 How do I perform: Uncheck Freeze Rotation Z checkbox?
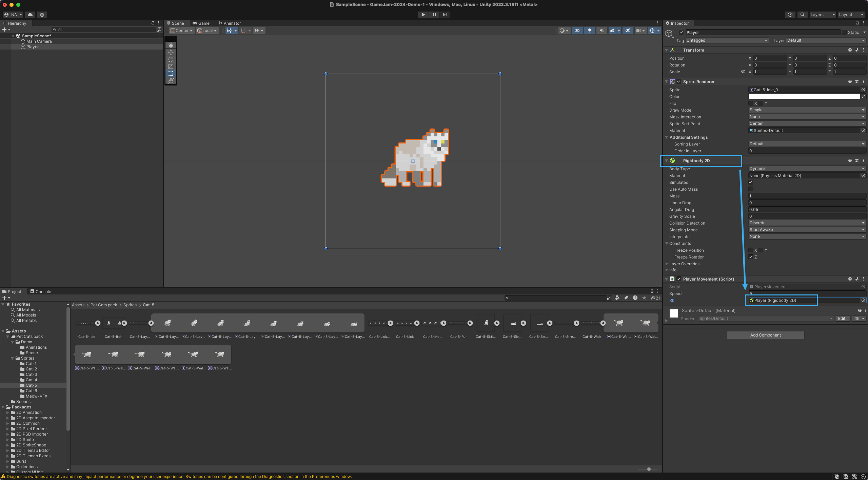751,257
